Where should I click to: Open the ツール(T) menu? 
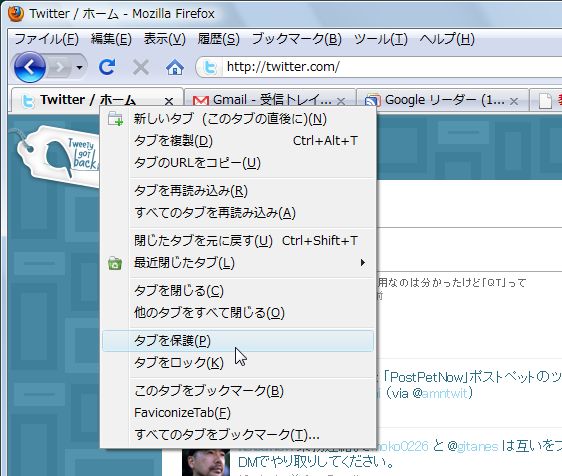[380, 39]
